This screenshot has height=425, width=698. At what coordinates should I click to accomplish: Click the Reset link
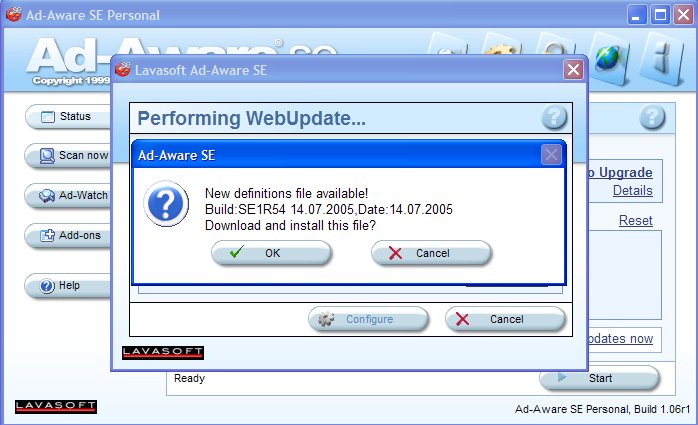click(636, 221)
